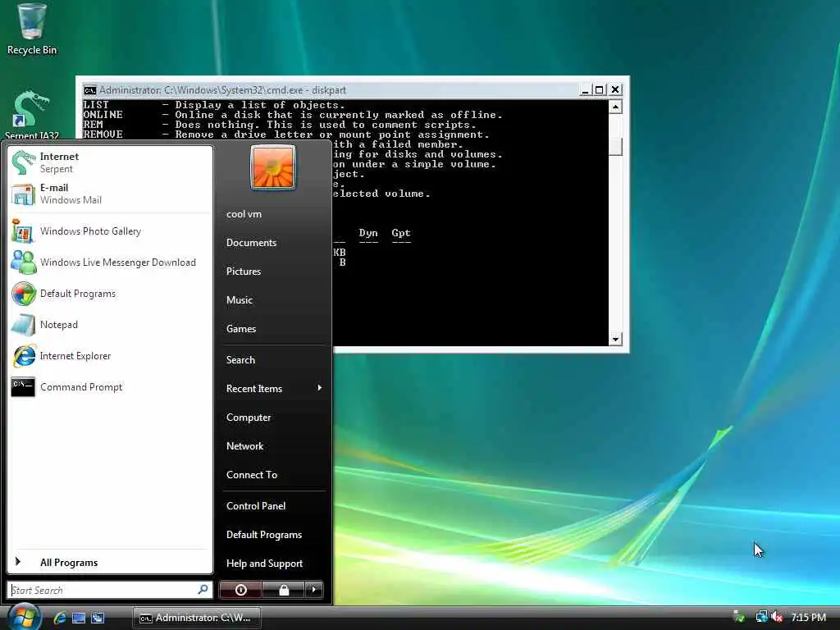Close the diskpart cmd window
The height and width of the screenshot is (630, 840).
(x=615, y=90)
